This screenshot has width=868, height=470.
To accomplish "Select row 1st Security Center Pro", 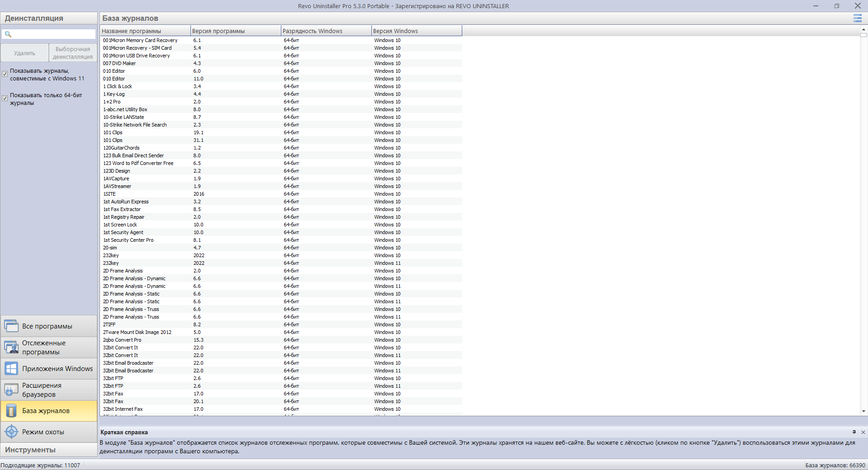I will [281, 240].
